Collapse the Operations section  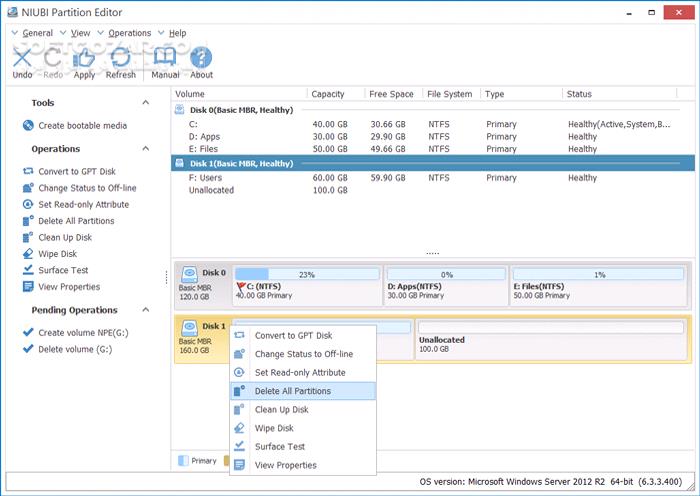click(146, 148)
